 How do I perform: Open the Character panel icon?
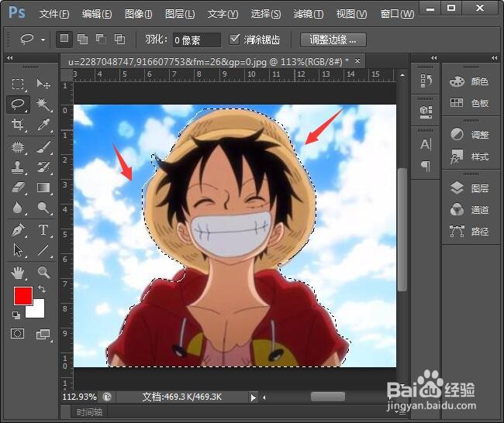coord(426,144)
